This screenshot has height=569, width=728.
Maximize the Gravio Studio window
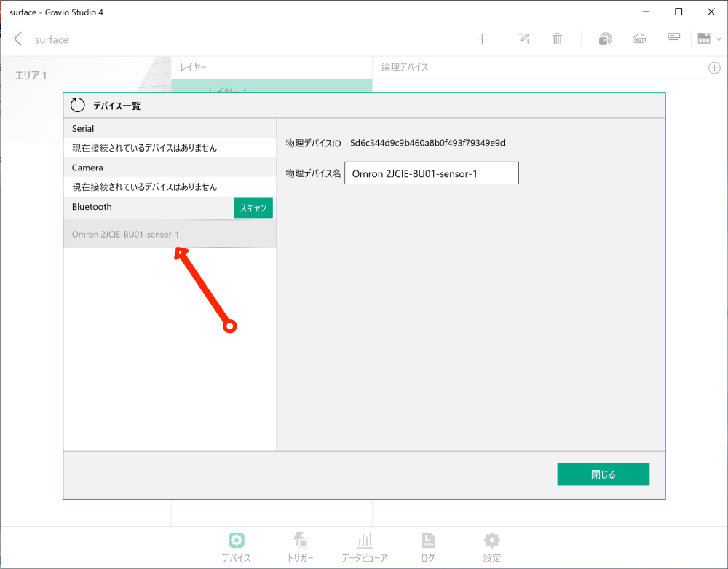pyautogui.click(x=678, y=12)
